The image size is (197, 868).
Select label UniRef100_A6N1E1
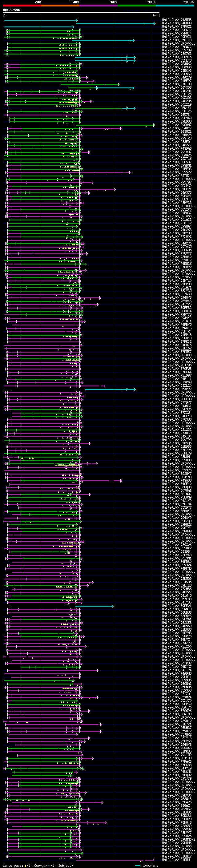[x=177, y=108]
